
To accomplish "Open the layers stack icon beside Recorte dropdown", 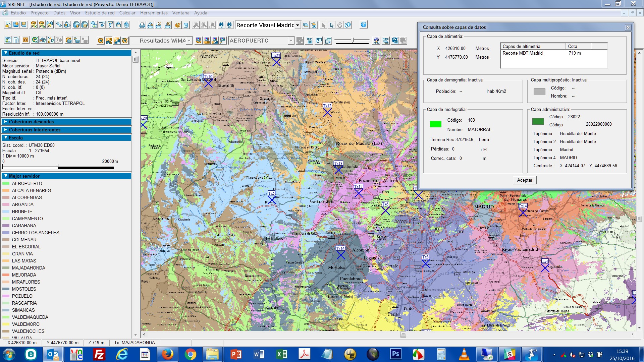I will point(306,25).
